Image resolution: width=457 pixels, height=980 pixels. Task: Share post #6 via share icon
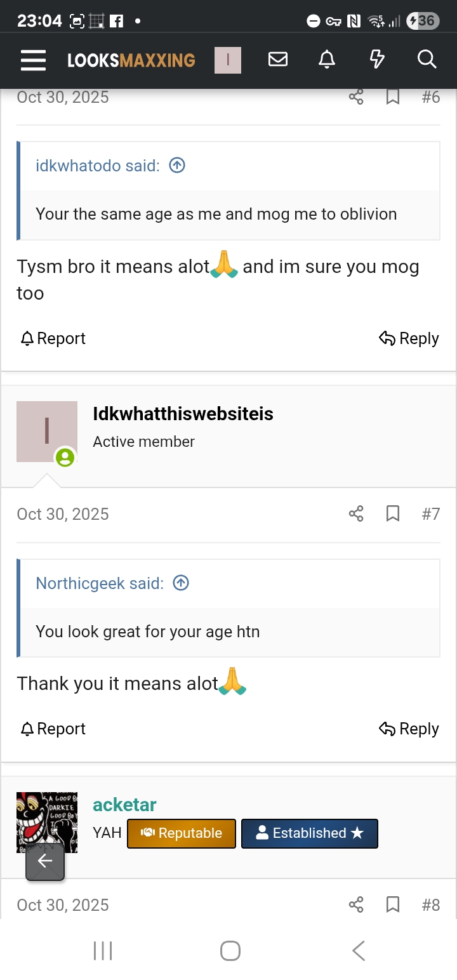point(356,97)
